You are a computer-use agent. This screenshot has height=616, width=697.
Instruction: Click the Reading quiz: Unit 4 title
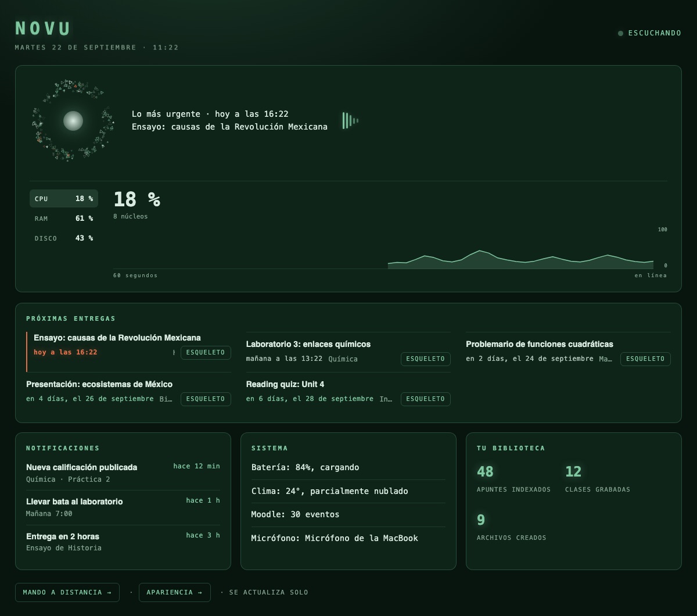click(285, 384)
